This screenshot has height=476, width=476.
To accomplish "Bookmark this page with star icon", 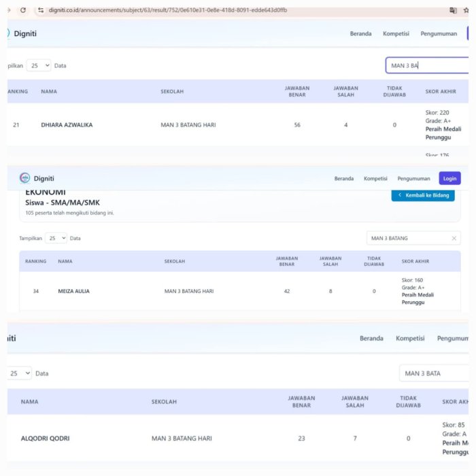I will pyautogui.click(x=468, y=10).
